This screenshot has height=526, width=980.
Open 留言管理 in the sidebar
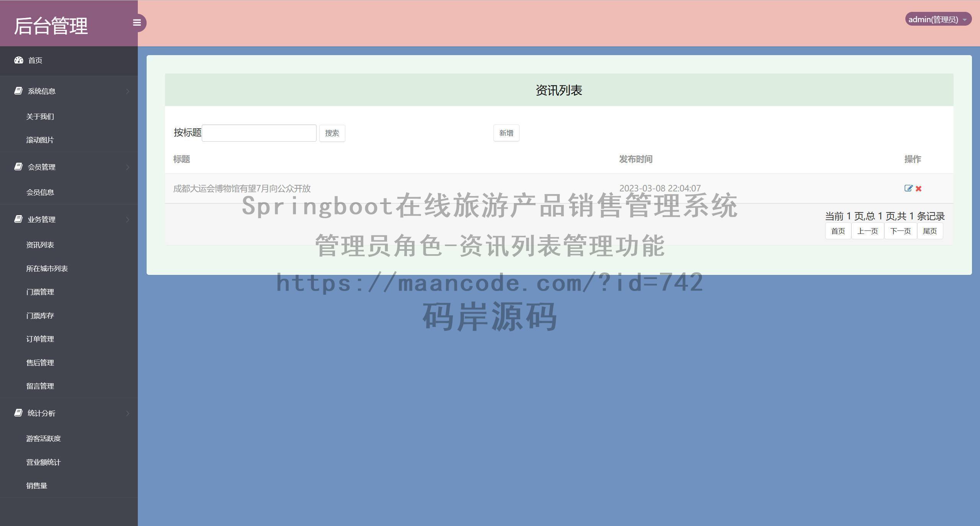coord(40,386)
